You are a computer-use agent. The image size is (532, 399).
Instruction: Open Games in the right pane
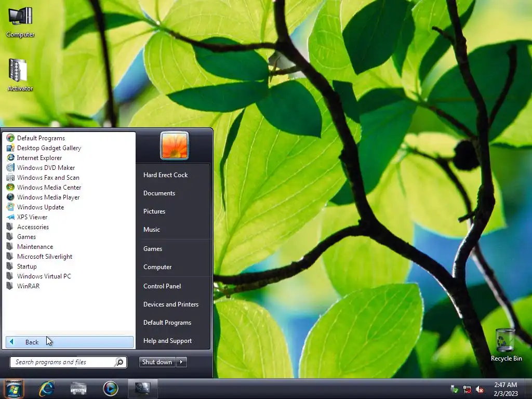click(x=153, y=249)
